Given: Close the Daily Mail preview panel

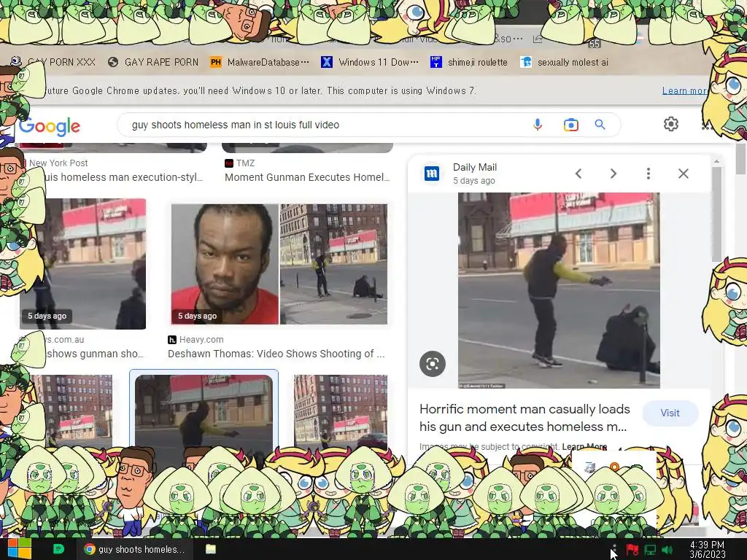Looking at the screenshot, I should click(683, 174).
